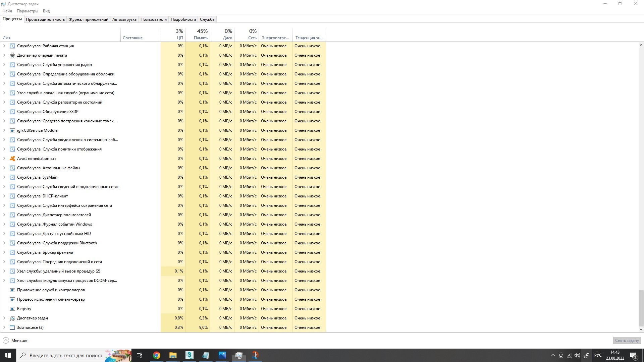Viewport: 644px width, 362px height.
Task: Click the igfxCUIService Module icon
Action: 12,130
